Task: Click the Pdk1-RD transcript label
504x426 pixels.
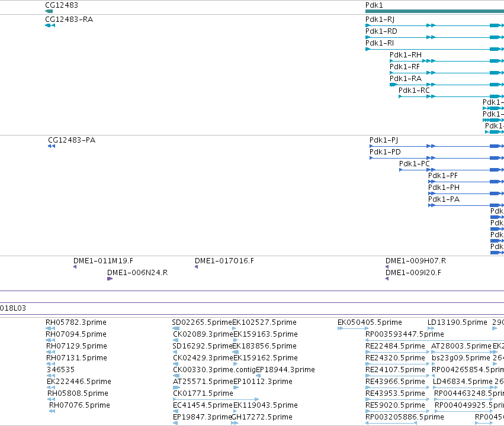Action: (381, 31)
